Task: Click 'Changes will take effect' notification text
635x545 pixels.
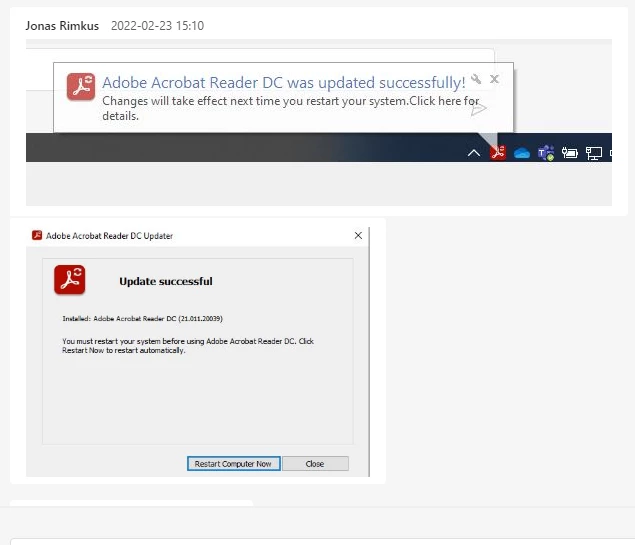Action: pos(290,108)
